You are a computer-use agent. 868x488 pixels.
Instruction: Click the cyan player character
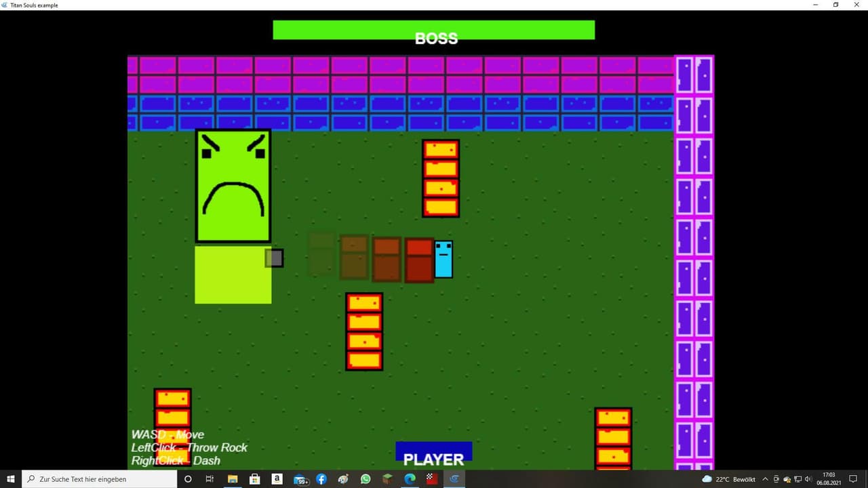[x=443, y=259]
